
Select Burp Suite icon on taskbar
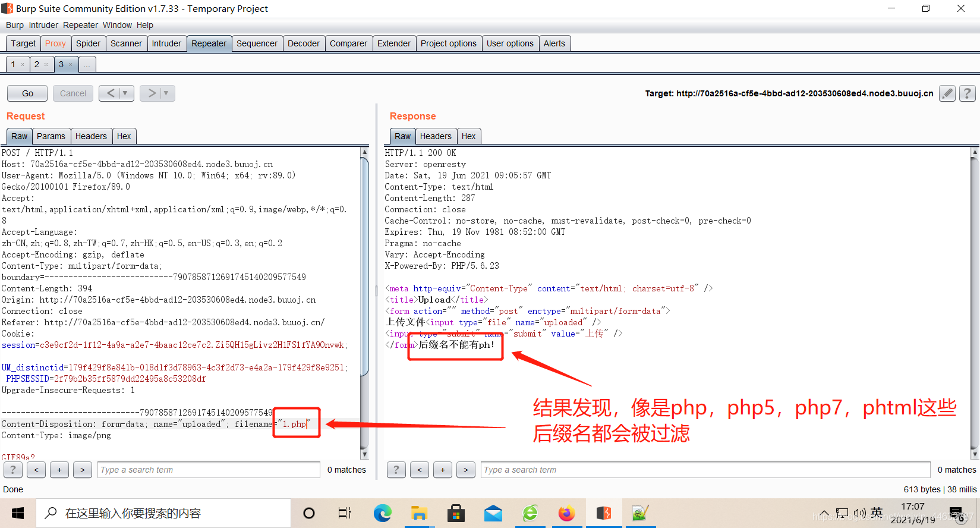coord(604,513)
